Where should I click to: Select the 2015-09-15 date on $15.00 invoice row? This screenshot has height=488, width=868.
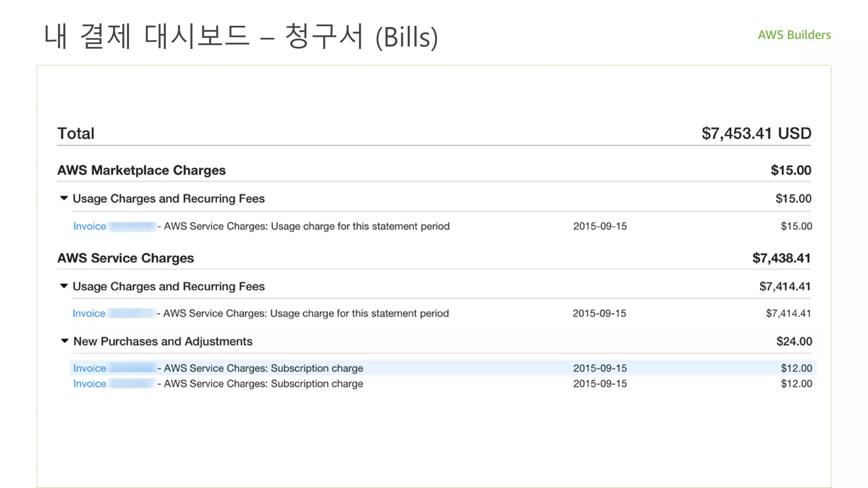tap(600, 226)
